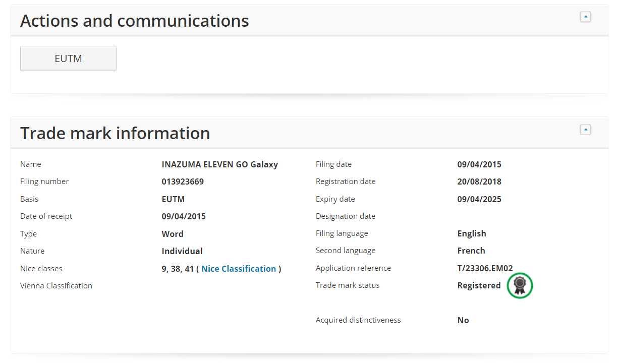Click the Acquired distinctiveness label
Image resolution: width=619 pixels, height=364 pixels.
tap(358, 320)
